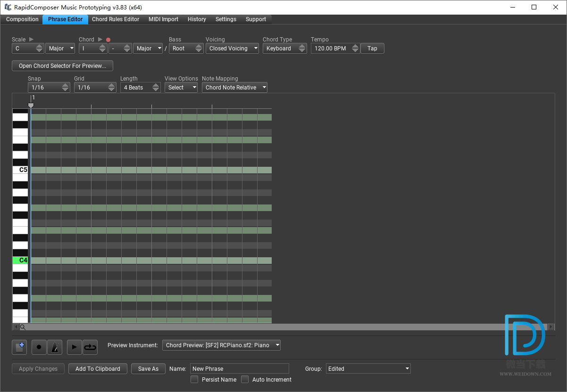Step the Grid 1/16 spinner
The image size is (567, 392).
pos(111,88)
